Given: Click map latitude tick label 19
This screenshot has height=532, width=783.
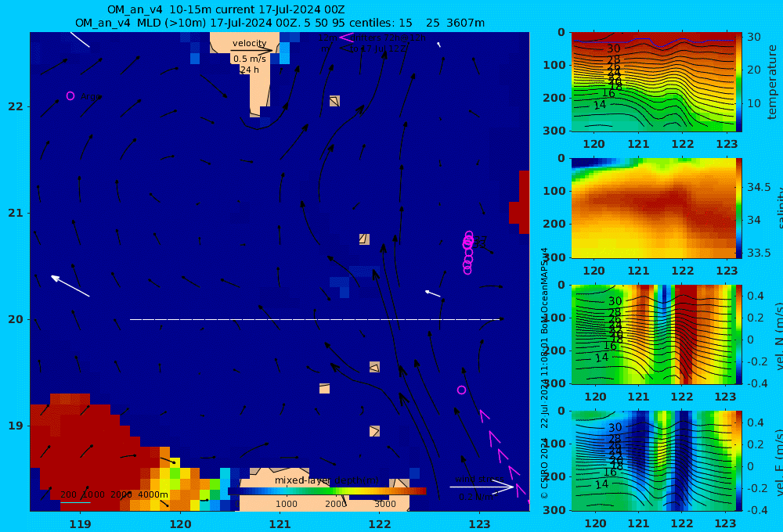Looking at the screenshot, I should pos(16,426).
